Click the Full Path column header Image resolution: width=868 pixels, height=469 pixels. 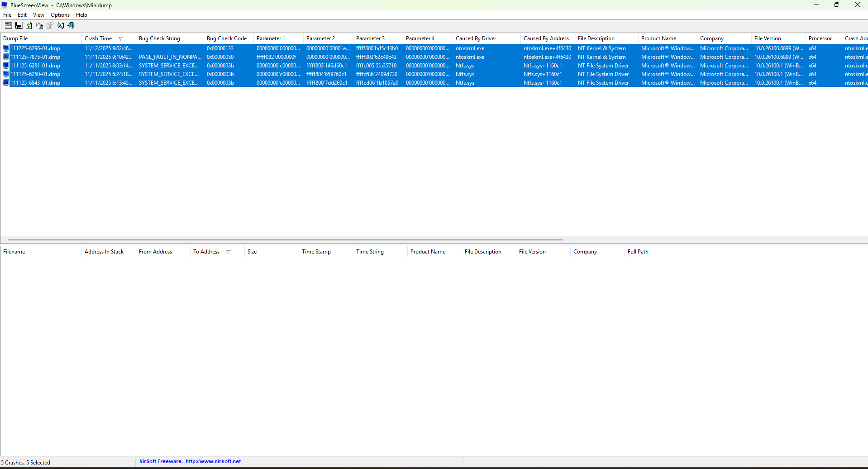click(x=652, y=252)
